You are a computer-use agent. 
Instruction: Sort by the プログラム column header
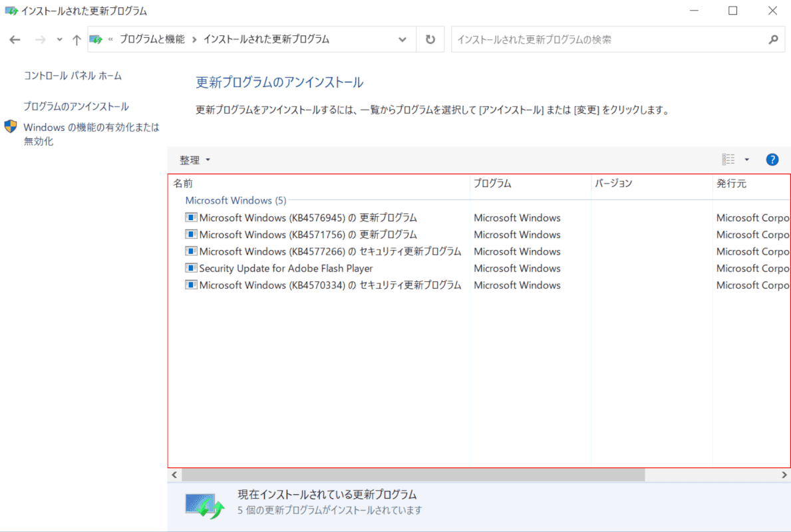[x=530, y=184]
